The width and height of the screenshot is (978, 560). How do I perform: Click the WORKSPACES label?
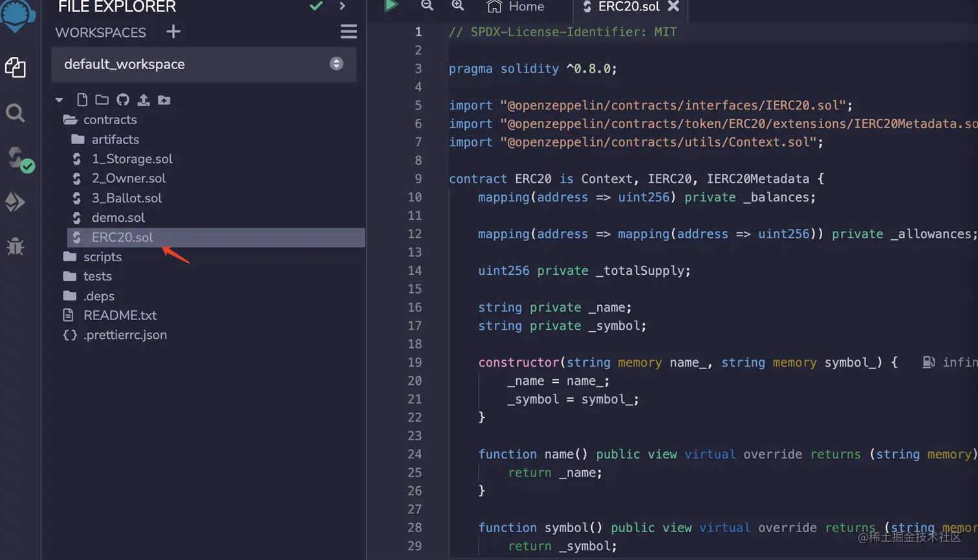click(100, 32)
